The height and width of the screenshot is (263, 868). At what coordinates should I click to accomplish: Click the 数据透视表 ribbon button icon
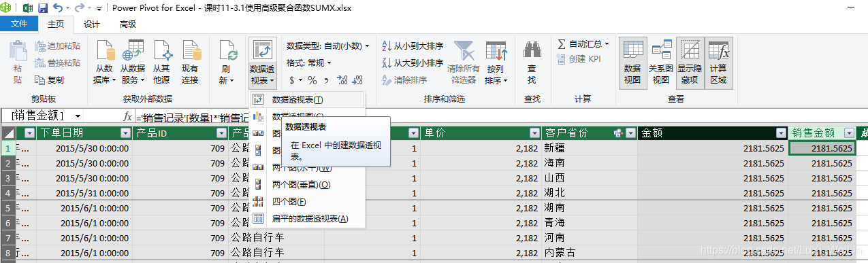[x=262, y=51]
